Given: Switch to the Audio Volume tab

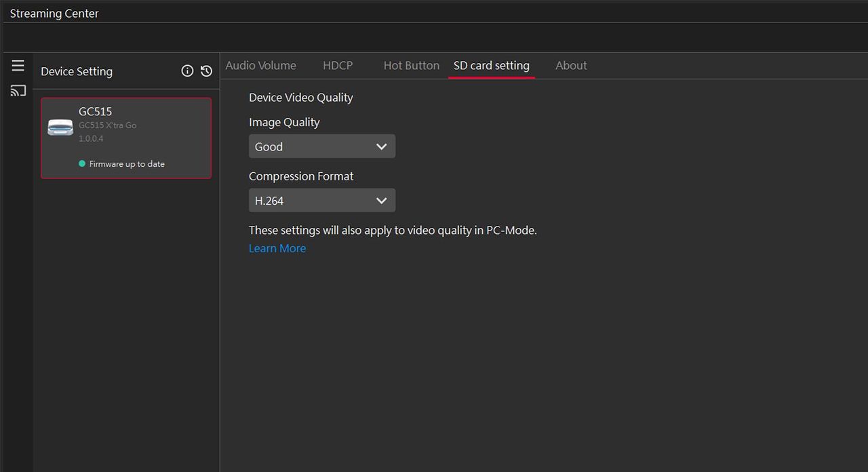Looking at the screenshot, I should [261, 66].
